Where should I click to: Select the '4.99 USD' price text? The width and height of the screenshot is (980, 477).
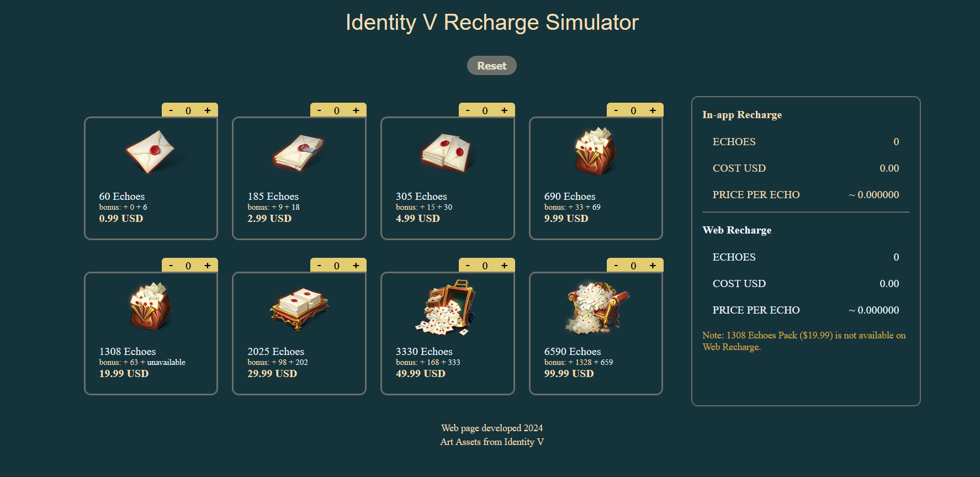tap(418, 219)
